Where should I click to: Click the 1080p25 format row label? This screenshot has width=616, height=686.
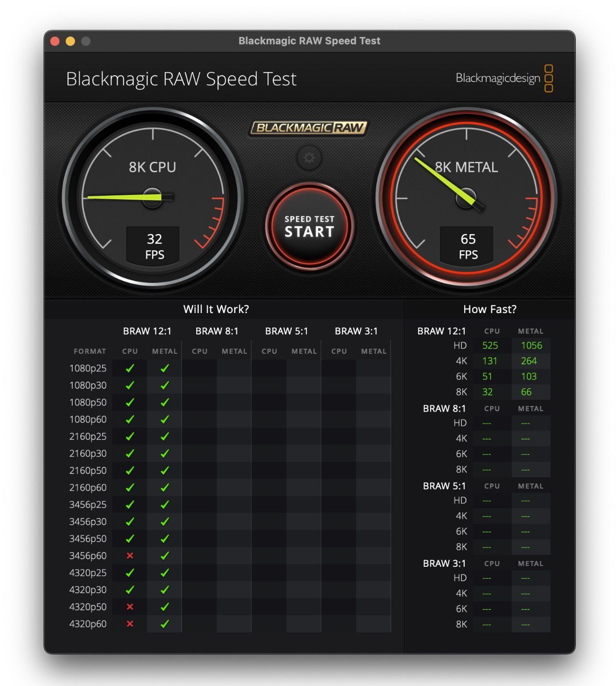88,368
